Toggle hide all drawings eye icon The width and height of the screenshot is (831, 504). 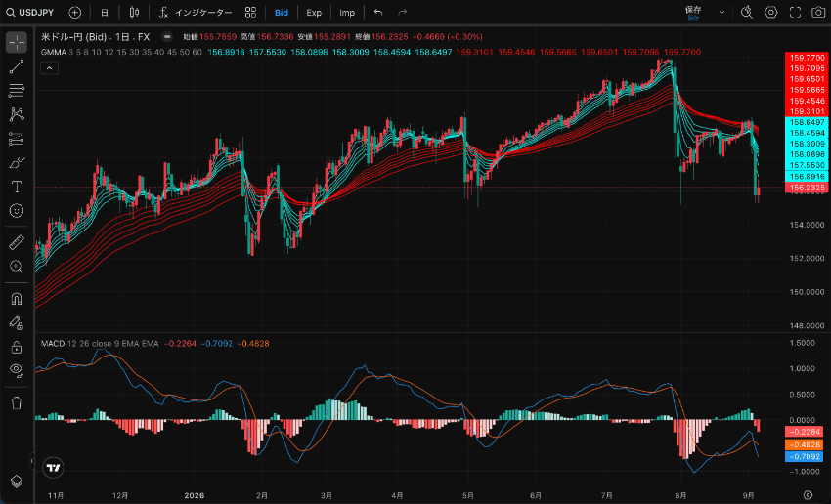pos(17,370)
